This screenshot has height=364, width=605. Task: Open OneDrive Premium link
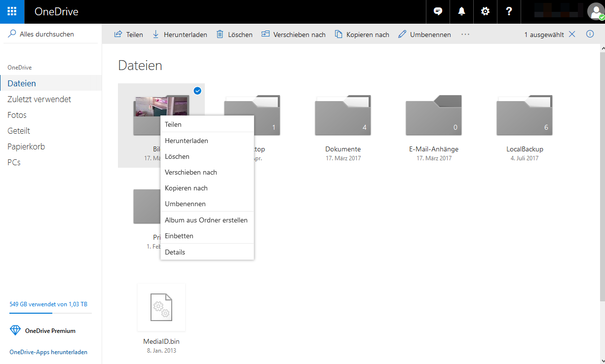tap(50, 330)
